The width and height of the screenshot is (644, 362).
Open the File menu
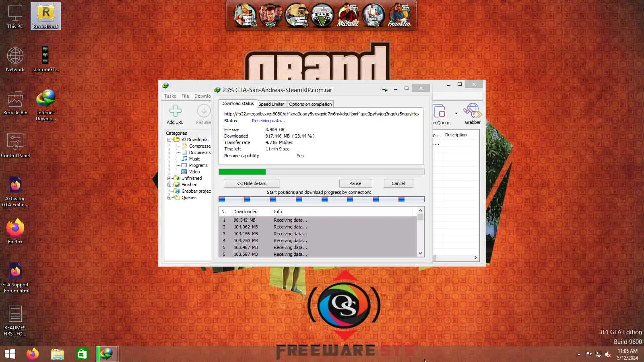pyautogui.click(x=185, y=96)
